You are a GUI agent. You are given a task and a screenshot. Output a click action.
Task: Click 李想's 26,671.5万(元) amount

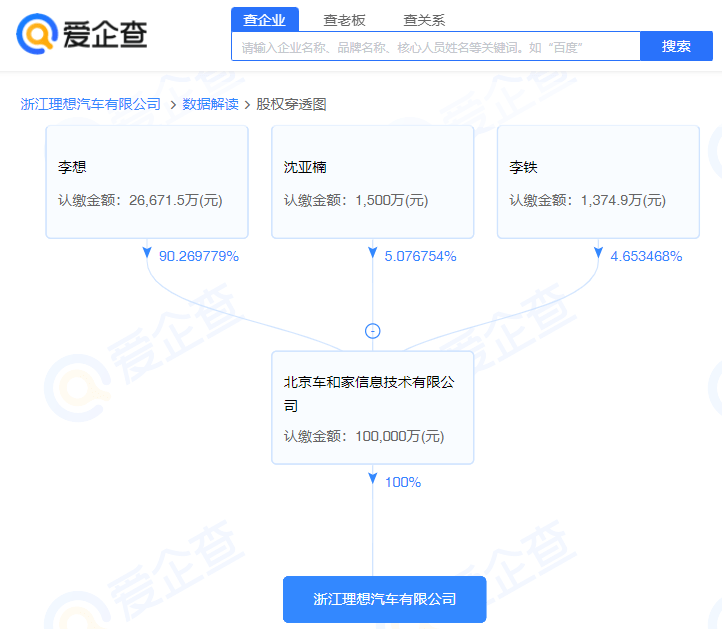point(176,200)
